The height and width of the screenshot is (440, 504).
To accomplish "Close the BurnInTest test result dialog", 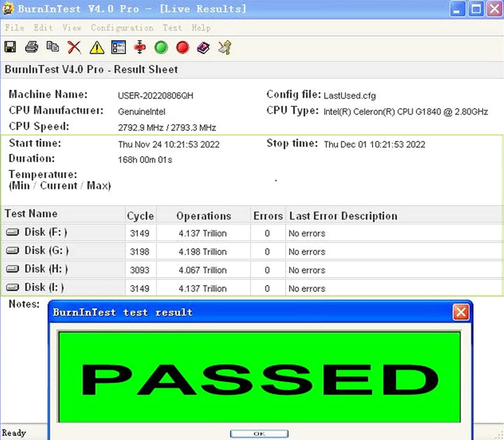I will pos(461,312).
